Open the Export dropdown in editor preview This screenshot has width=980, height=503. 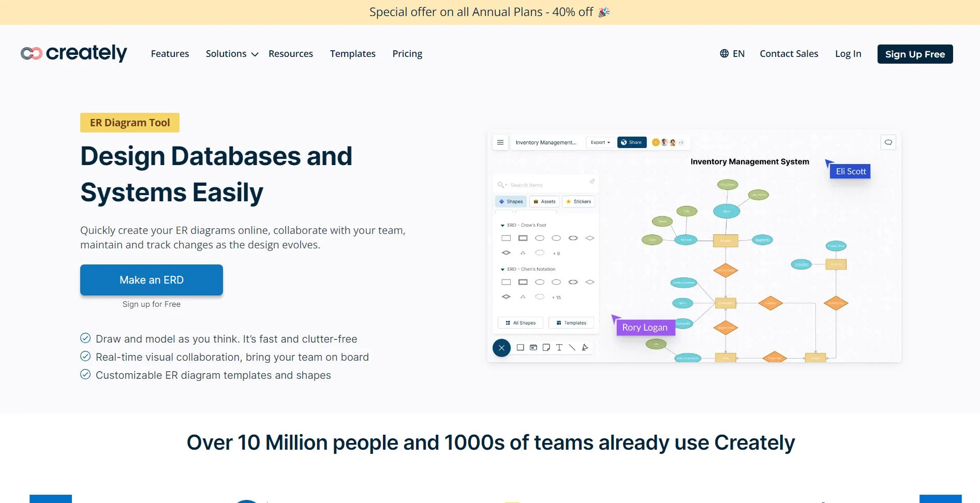pyautogui.click(x=600, y=142)
